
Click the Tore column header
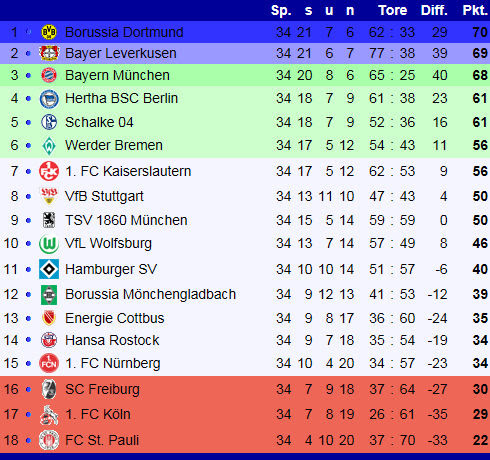[x=393, y=11]
